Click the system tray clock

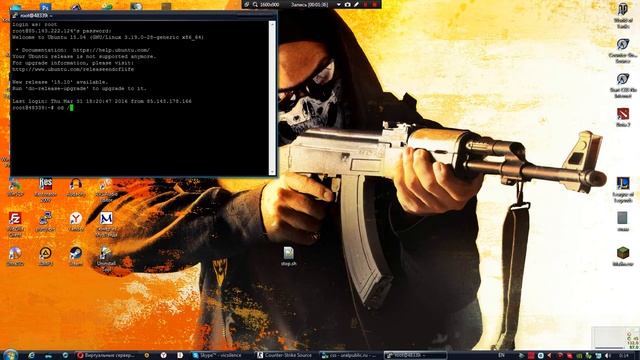[x=623, y=356]
